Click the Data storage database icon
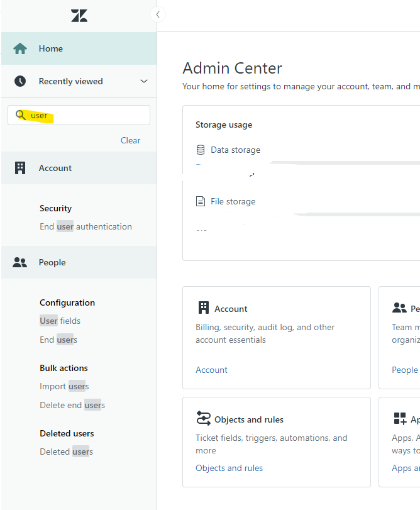 point(201,150)
